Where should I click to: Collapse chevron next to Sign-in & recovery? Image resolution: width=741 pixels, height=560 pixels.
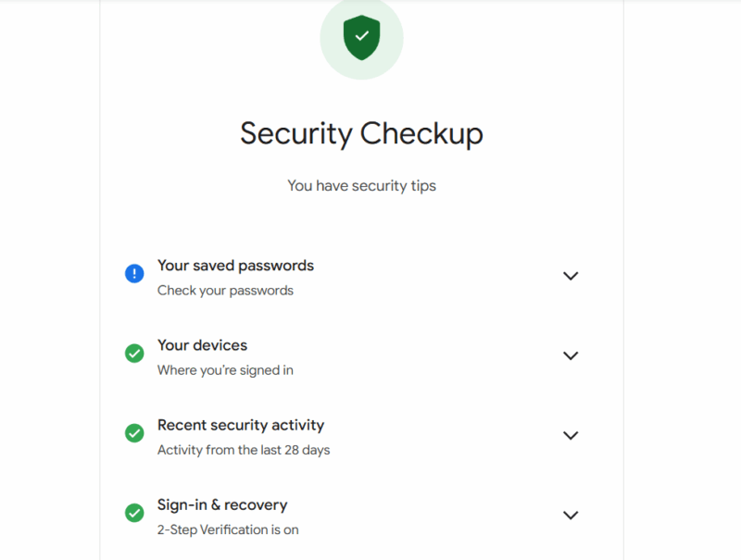click(571, 516)
